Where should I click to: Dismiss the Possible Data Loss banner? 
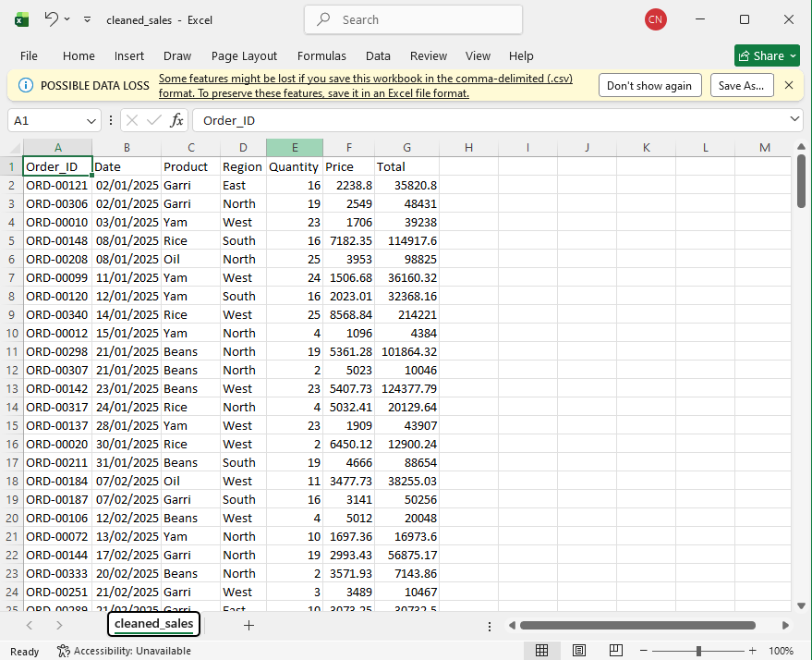[x=789, y=85]
